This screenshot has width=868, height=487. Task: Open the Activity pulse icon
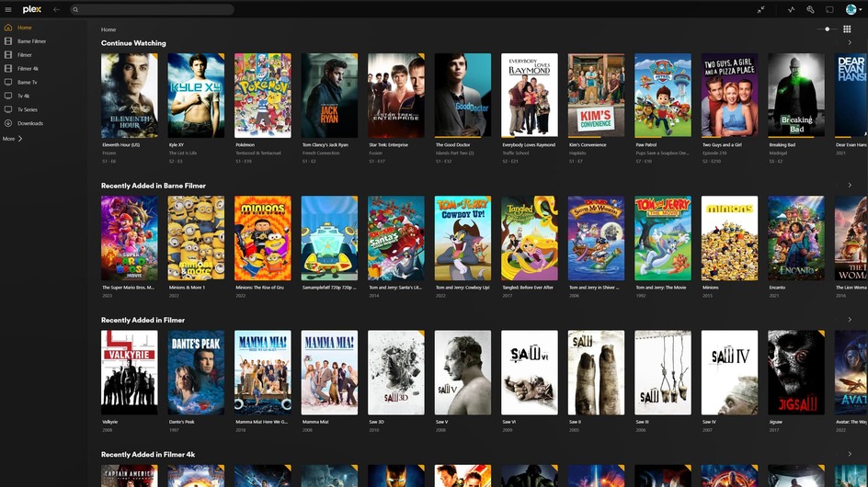[x=792, y=9]
